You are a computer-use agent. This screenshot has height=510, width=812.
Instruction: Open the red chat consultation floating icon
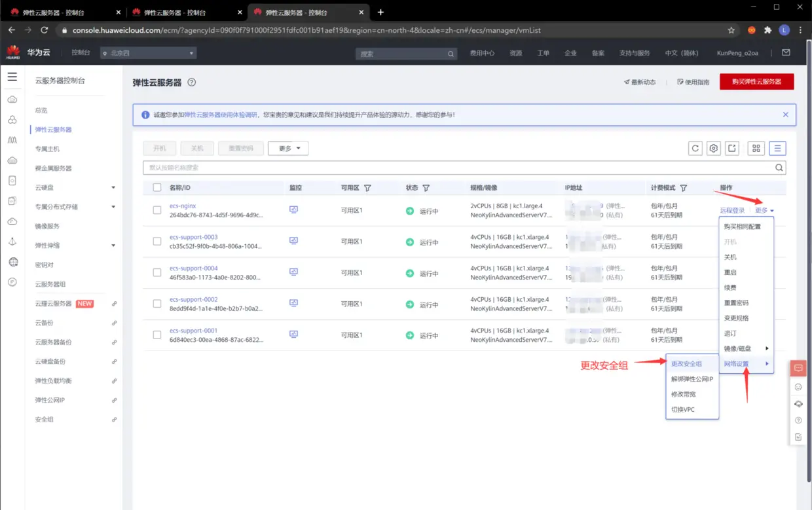click(798, 368)
